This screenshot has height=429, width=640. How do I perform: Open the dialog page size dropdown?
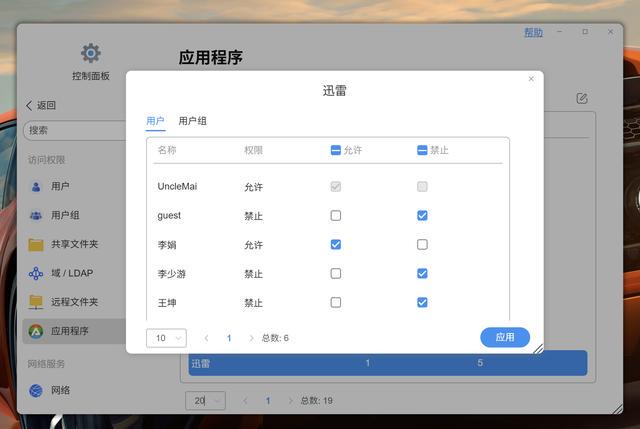(166, 338)
